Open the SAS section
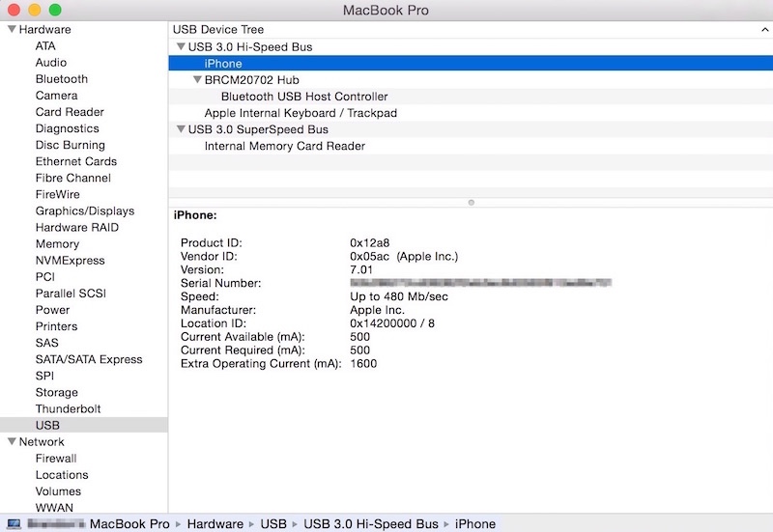Screen dimensions: 773x532 tap(46, 343)
